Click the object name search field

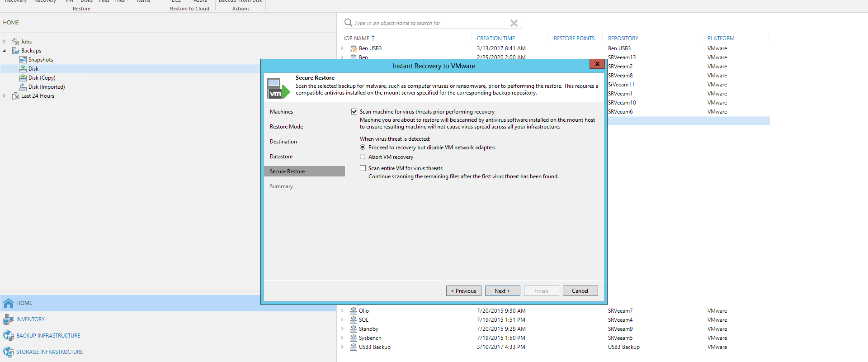432,23
